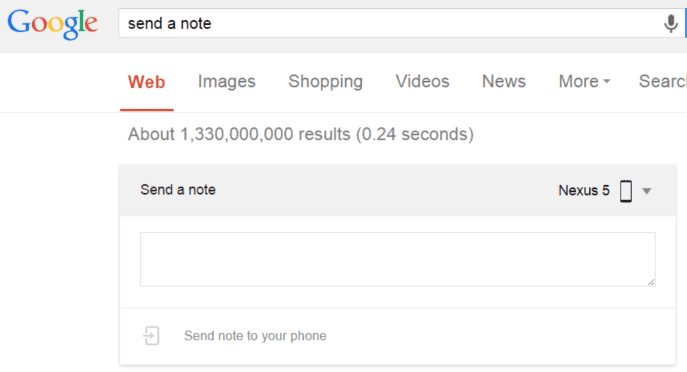Image resolution: width=687 pixels, height=372 pixels.
Task: Click the "Send a note" card title
Action: coord(178,190)
